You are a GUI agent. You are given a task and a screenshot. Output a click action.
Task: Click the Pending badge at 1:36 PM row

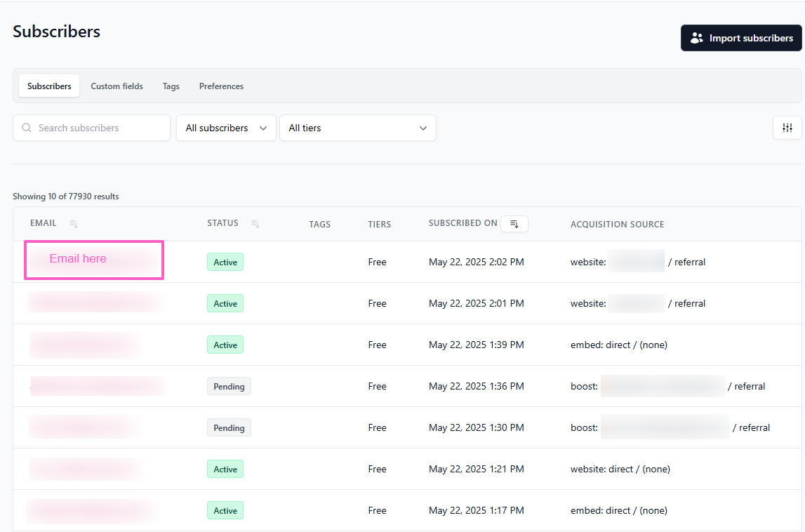[229, 387]
